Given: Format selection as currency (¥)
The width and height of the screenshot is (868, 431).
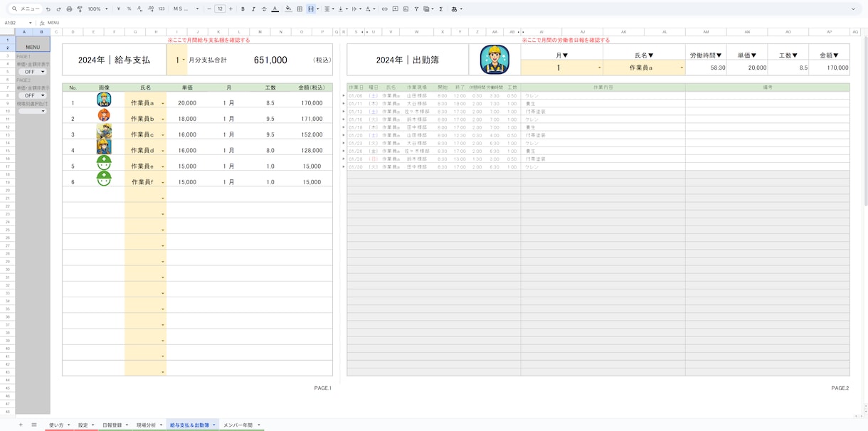Looking at the screenshot, I should [x=118, y=9].
